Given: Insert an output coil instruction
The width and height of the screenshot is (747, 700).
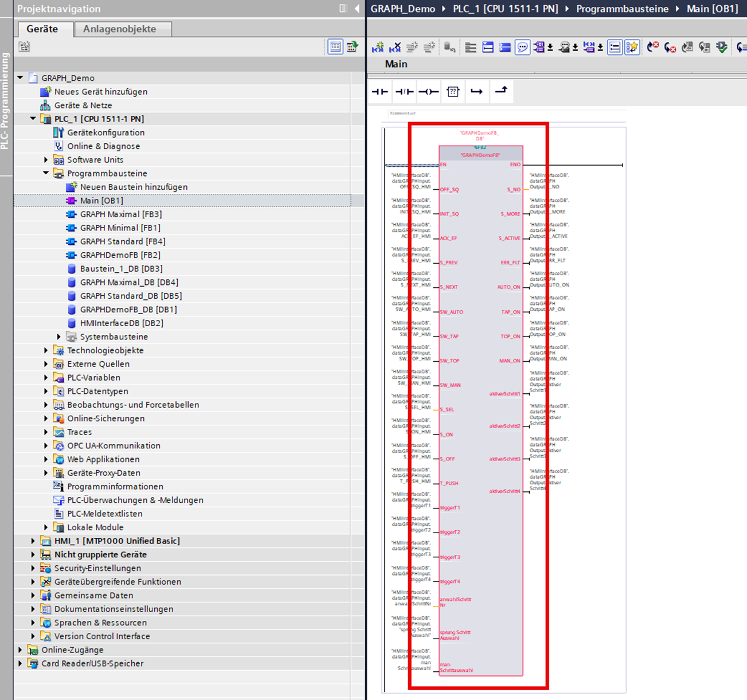Looking at the screenshot, I should [428, 92].
